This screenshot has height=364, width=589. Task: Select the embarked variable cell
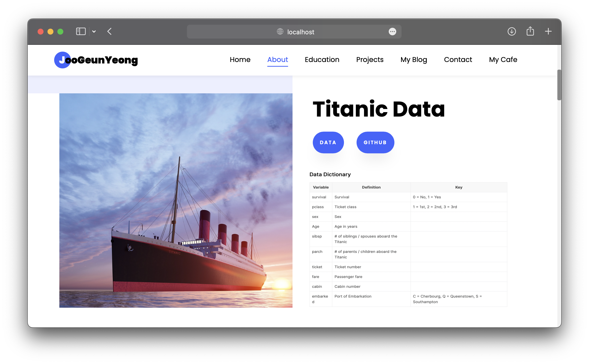(321, 299)
